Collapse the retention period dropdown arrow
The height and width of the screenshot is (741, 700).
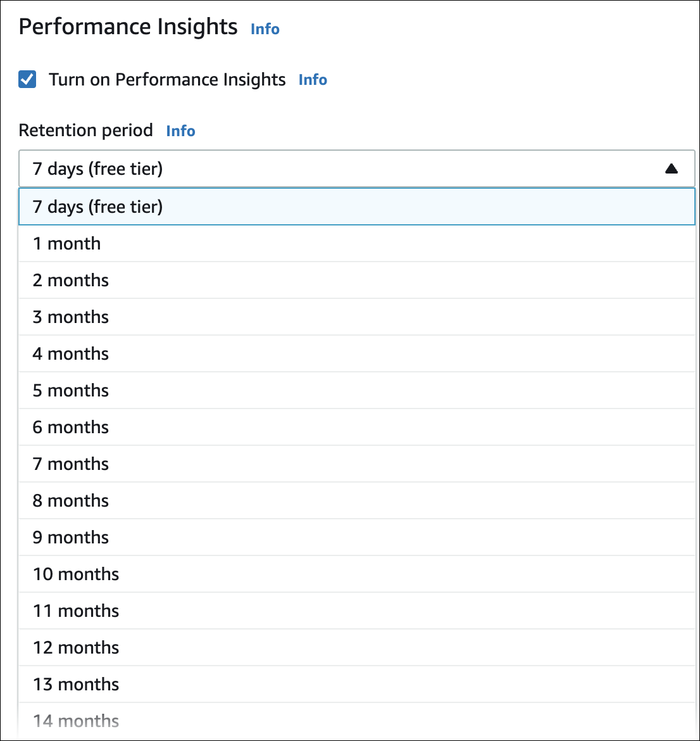[x=672, y=168]
